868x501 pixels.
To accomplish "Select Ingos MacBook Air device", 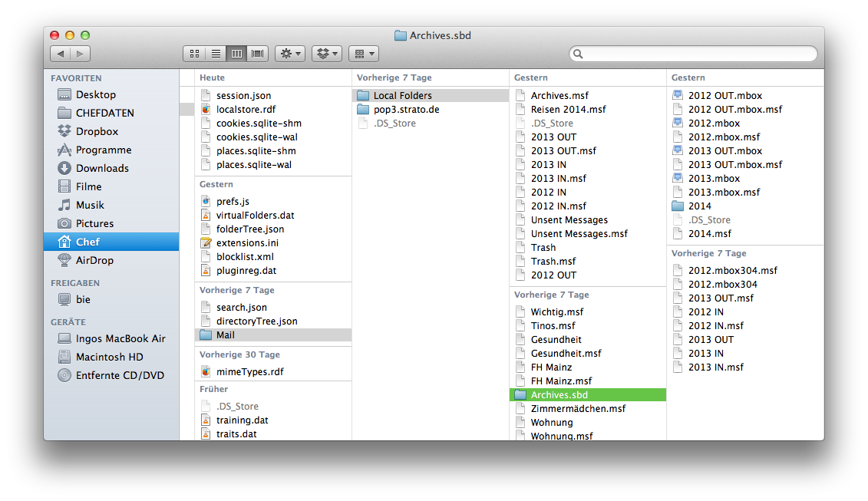I will [x=111, y=338].
